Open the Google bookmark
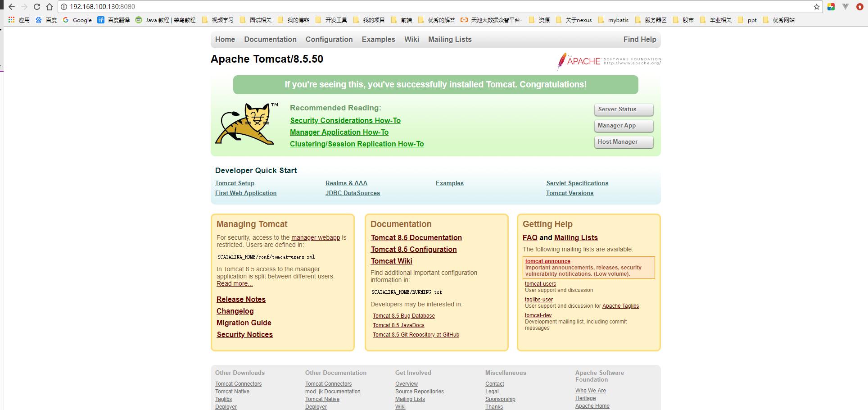 coord(77,20)
